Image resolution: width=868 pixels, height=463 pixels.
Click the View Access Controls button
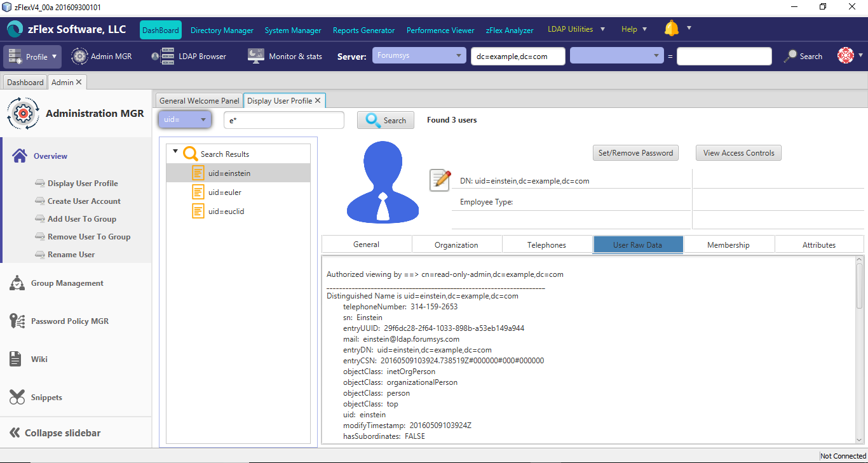click(x=738, y=152)
